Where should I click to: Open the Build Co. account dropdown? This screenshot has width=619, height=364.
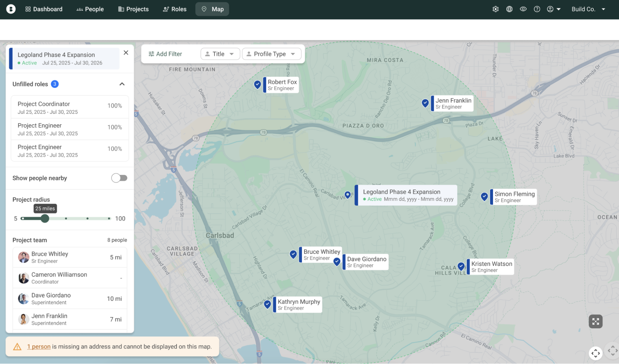click(x=588, y=9)
